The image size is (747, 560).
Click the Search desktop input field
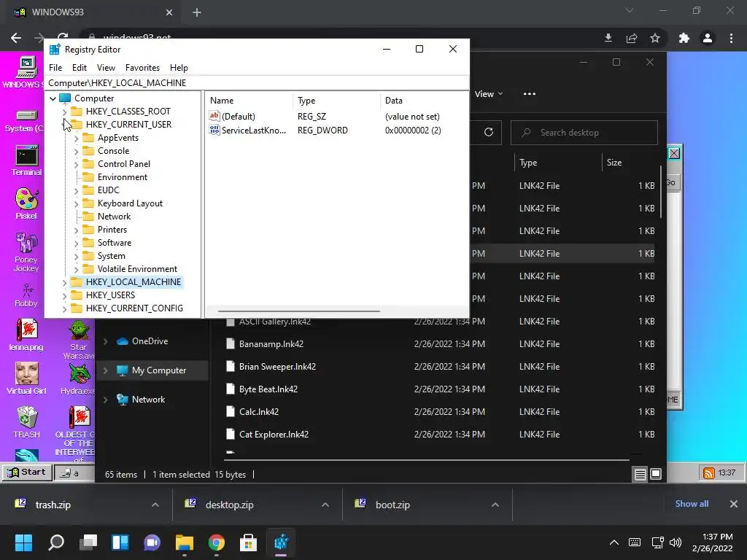pos(584,133)
